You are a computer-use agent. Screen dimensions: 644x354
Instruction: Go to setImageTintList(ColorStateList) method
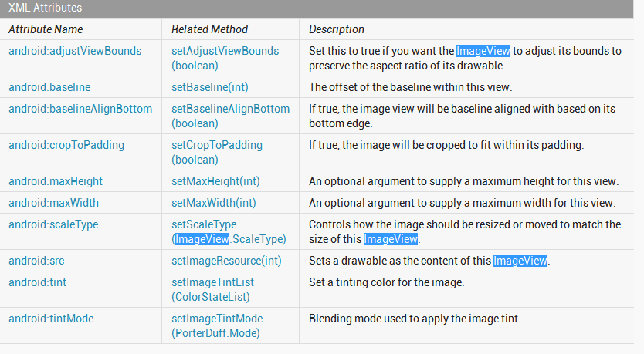tap(213, 289)
